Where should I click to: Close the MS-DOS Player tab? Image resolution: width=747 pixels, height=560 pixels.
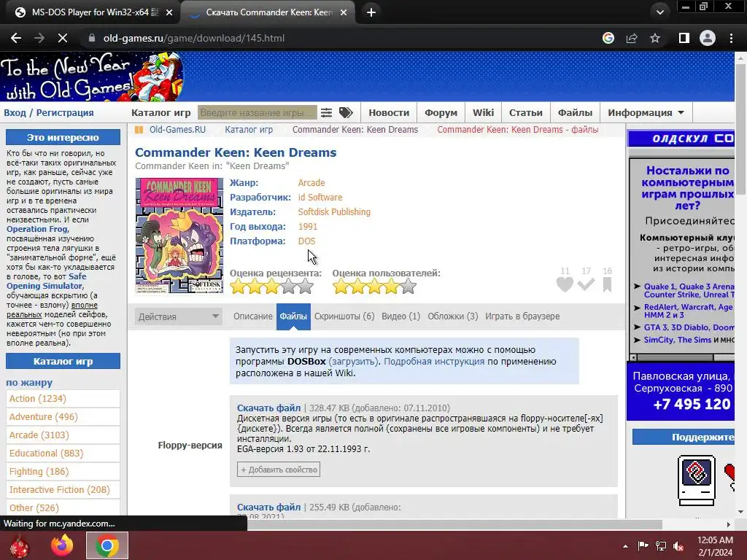(x=169, y=12)
